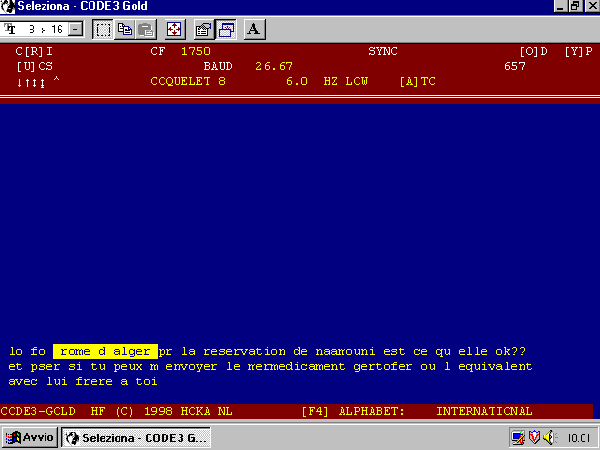Click the taskbar clock

577,437
